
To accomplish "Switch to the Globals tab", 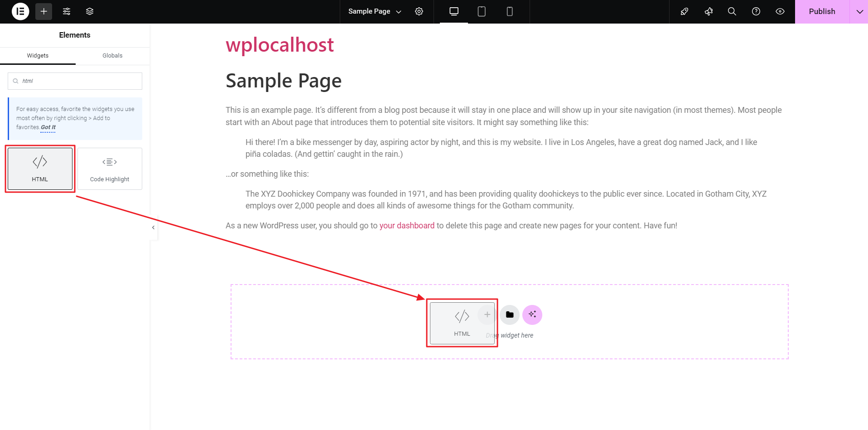I will point(112,56).
